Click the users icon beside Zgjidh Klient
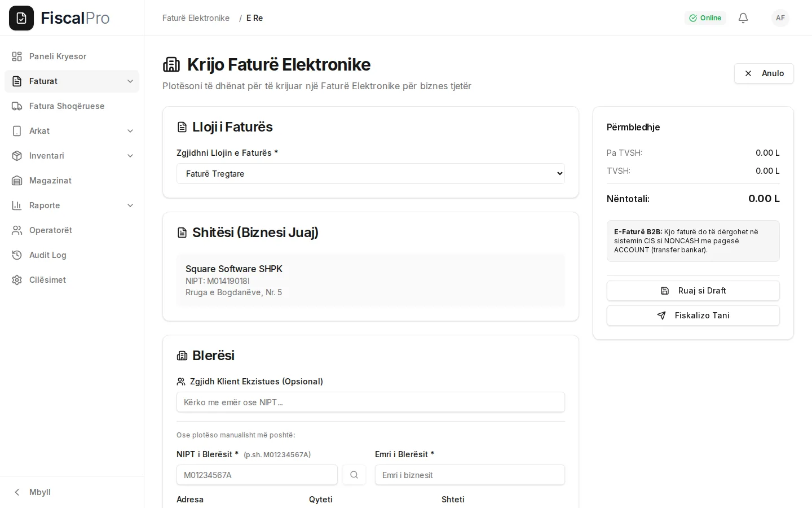The image size is (812, 508). pyautogui.click(x=181, y=382)
